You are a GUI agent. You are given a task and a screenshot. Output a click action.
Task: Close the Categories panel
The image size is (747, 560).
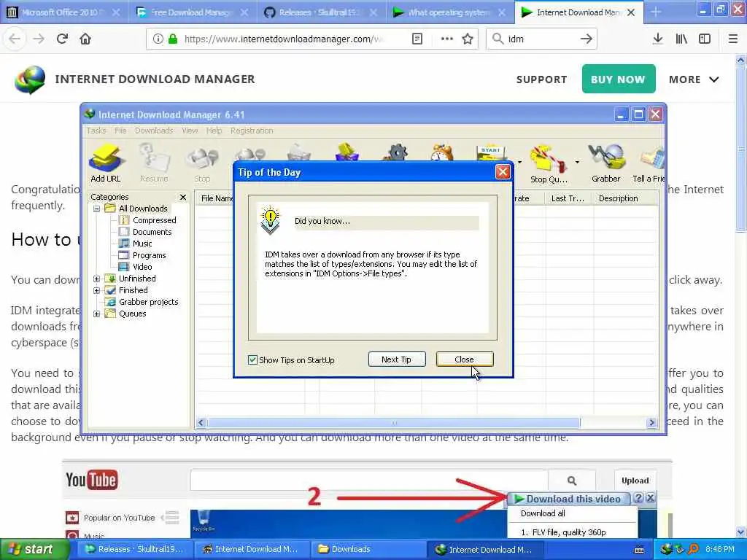[x=183, y=197]
